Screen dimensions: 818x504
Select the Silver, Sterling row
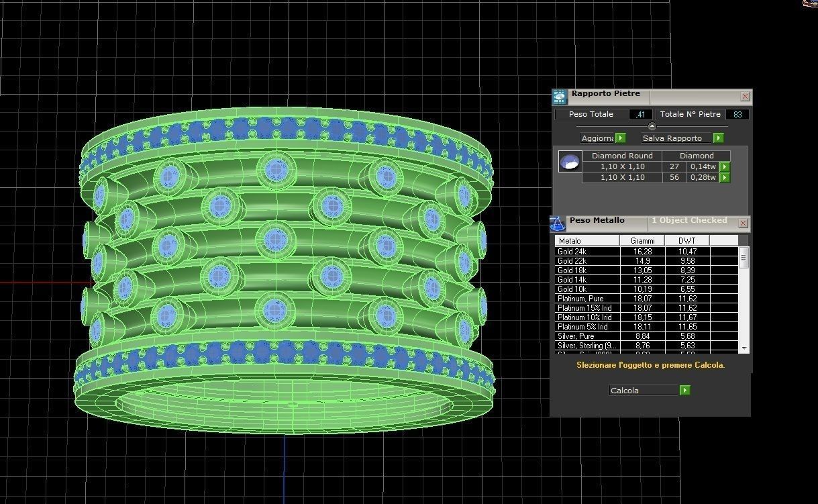click(x=647, y=346)
